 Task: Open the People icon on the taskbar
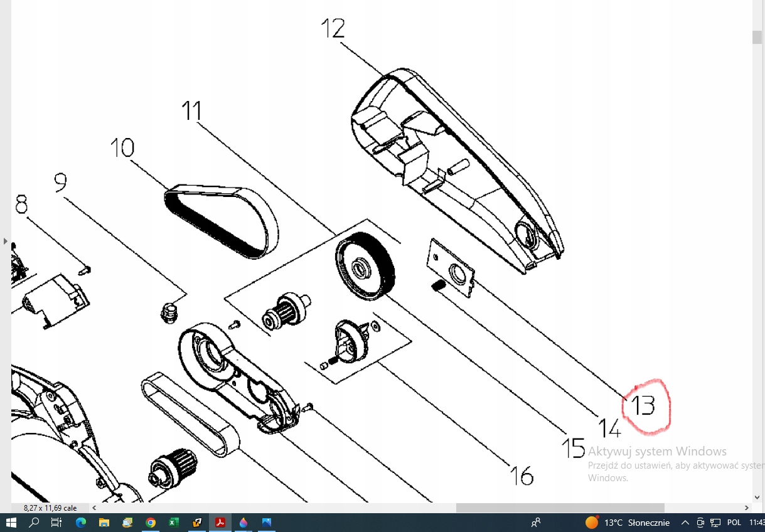536,523
